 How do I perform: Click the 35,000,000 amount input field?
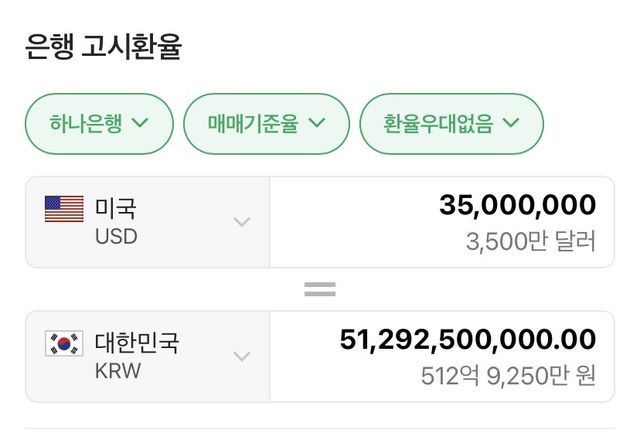tap(517, 205)
